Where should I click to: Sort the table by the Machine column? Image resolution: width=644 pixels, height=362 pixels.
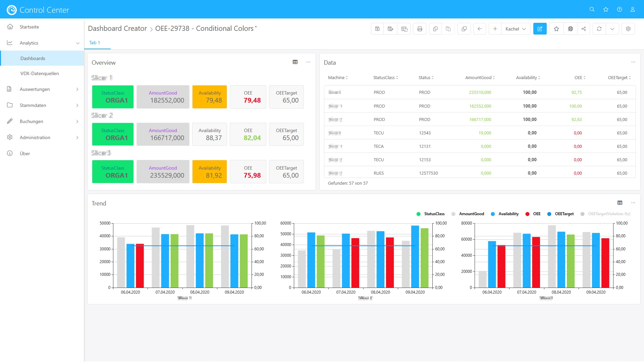click(x=338, y=77)
